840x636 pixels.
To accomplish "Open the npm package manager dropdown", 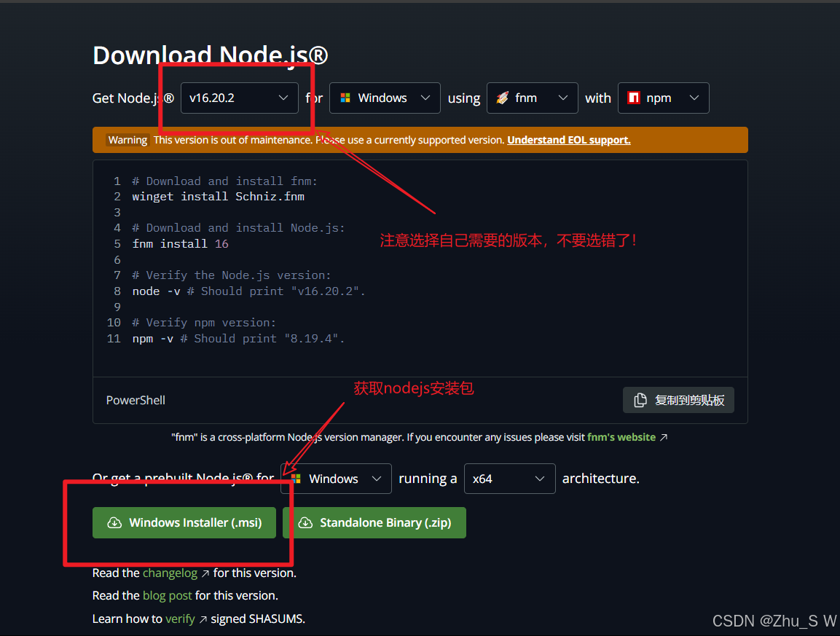I will (x=663, y=98).
